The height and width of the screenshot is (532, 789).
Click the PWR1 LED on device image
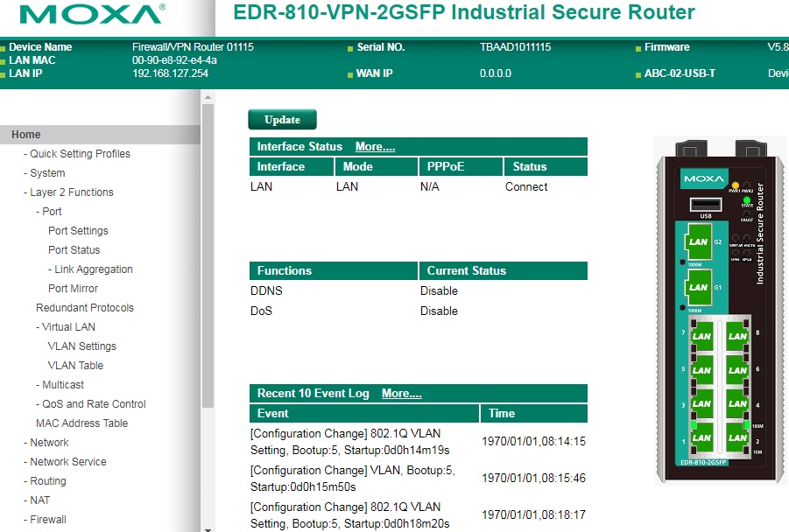(x=736, y=185)
